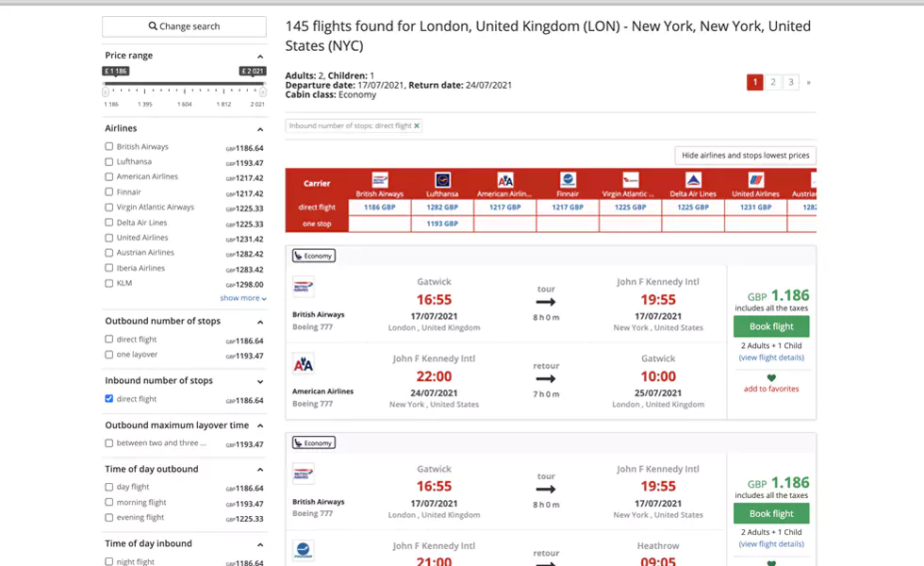Expand the Outbound maximum layover time section
The height and width of the screenshot is (566, 924).
pos(260,425)
